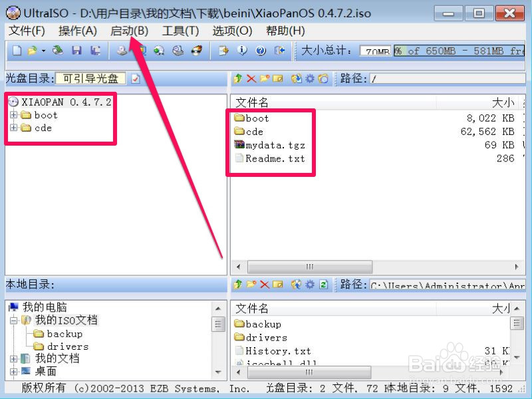Click right scroll arrow of disc file list
This screenshot has height=399, width=532.
coord(517,267)
